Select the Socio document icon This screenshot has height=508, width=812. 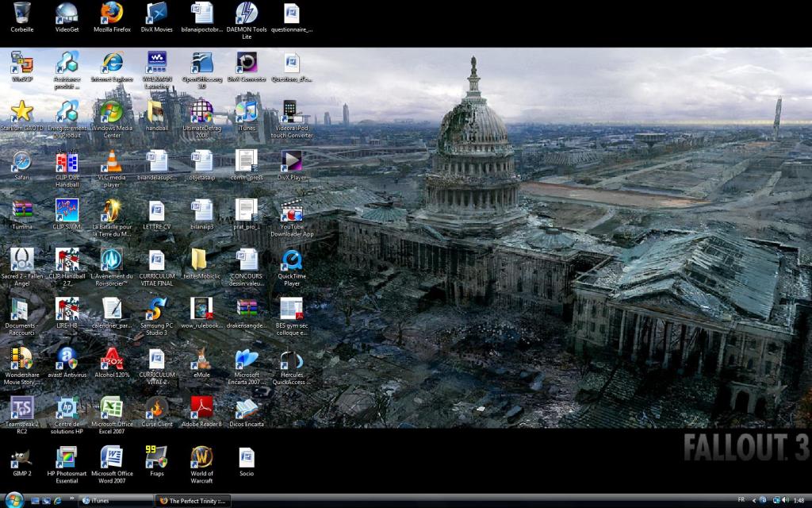(x=247, y=460)
